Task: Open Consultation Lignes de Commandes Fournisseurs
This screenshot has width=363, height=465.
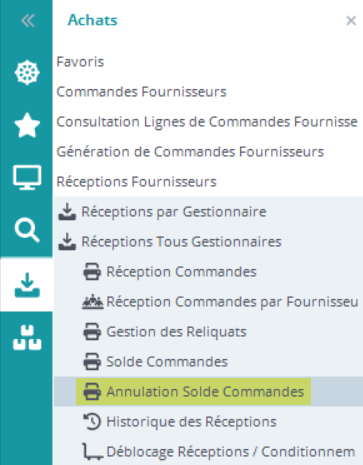Action: pyautogui.click(x=207, y=122)
